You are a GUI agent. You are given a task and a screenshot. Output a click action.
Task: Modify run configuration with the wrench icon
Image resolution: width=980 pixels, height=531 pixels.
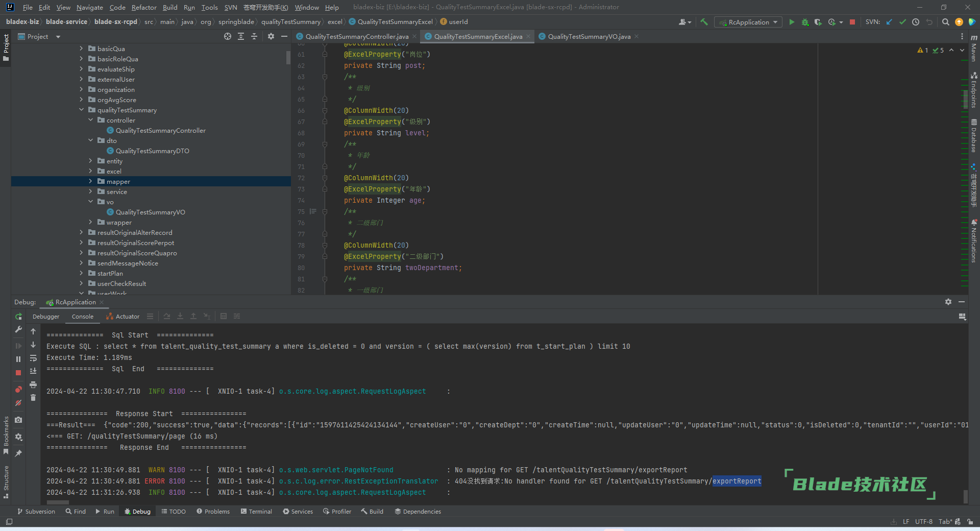tap(18, 330)
